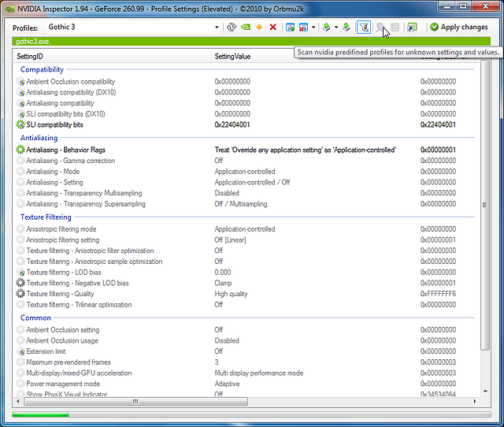The height and width of the screenshot is (427, 504).
Task: Click remove application from profile icon
Action: (x=303, y=27)
